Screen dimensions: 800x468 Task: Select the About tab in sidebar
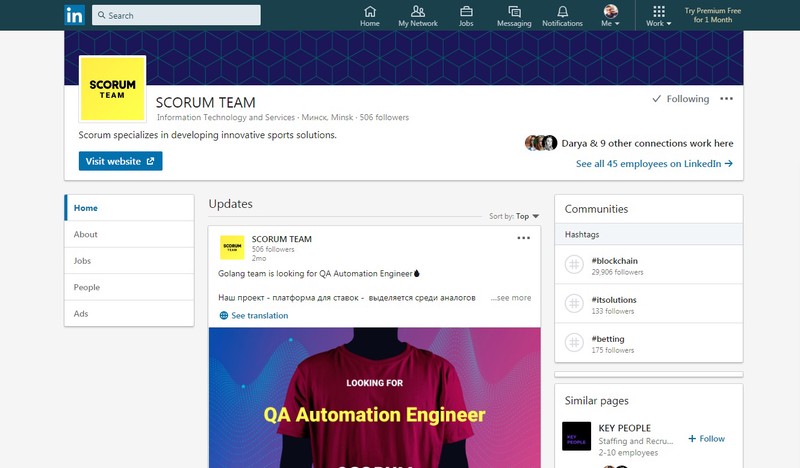point(129,234)
